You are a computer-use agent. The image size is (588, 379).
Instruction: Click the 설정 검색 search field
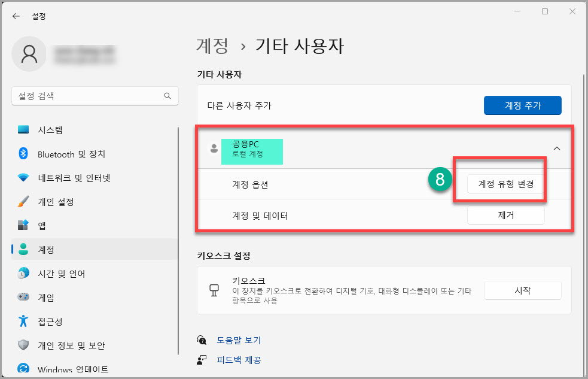(94, 96)
